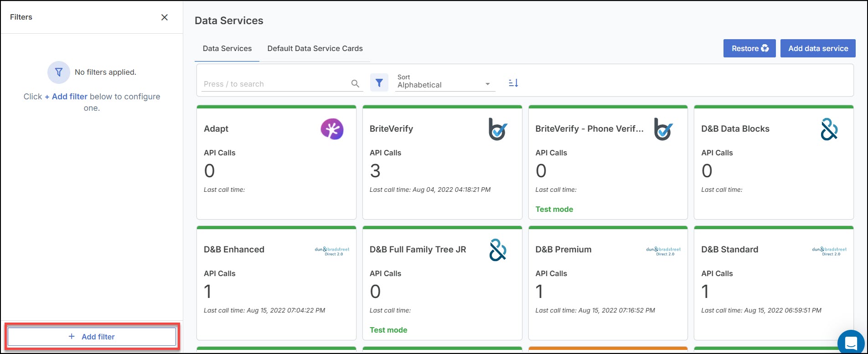Click the Restore button
This screenshot has height=354, width=868.
tap(749, 48)
